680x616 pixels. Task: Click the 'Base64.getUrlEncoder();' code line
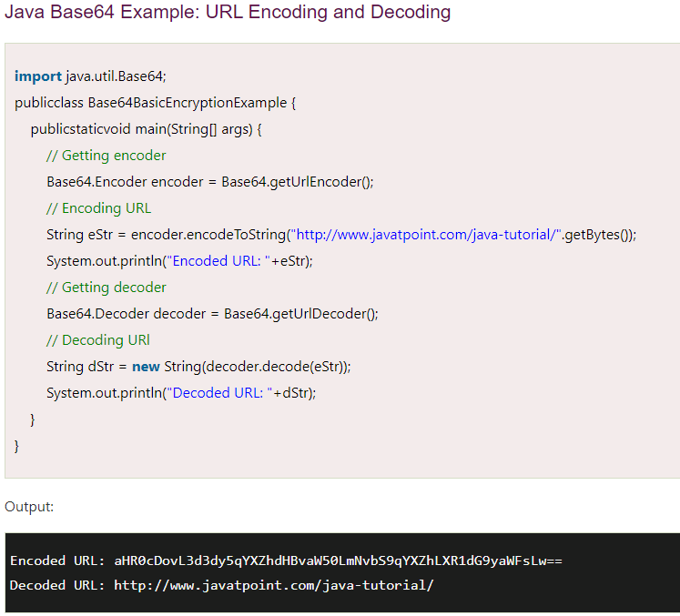pos(210,182)
